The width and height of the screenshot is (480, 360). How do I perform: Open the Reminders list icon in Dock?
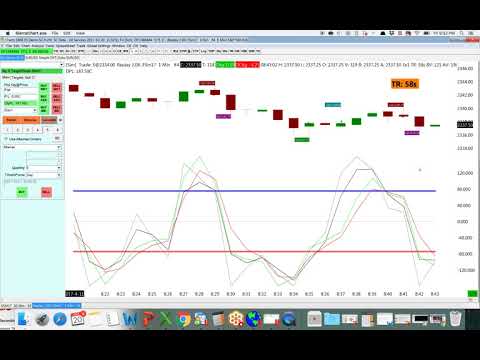click(x=113, y=319)
